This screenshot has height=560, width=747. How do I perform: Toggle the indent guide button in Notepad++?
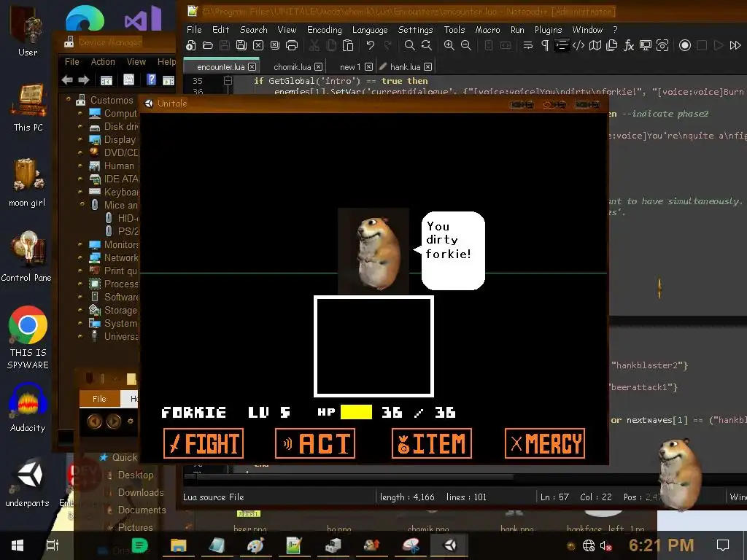(x=562, y=45)
